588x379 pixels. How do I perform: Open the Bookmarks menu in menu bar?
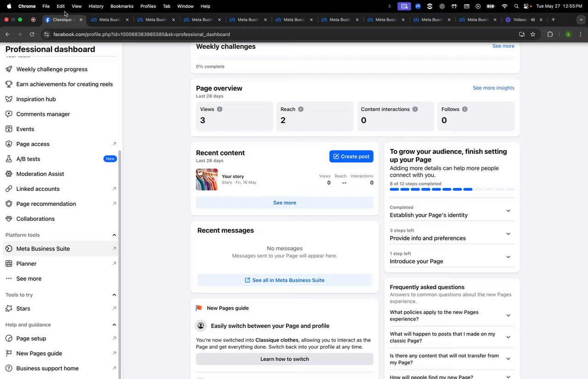(x=122, y=6)
